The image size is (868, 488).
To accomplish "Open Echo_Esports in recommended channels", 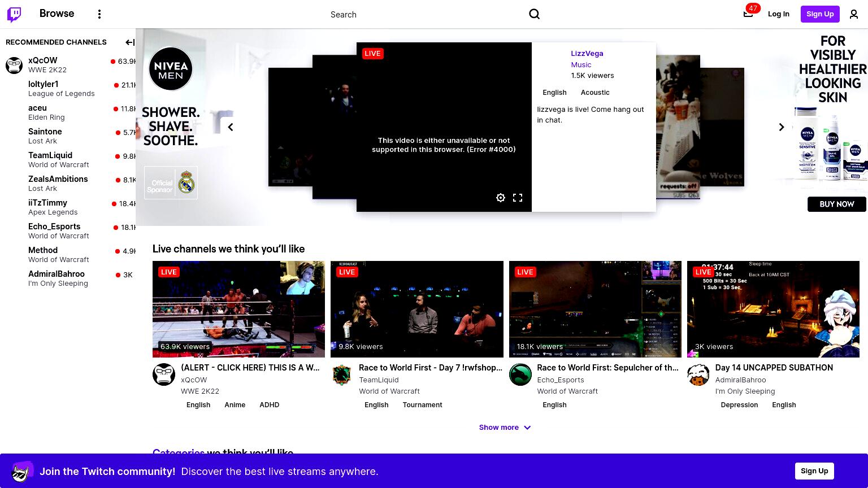I will click(68, 231).
